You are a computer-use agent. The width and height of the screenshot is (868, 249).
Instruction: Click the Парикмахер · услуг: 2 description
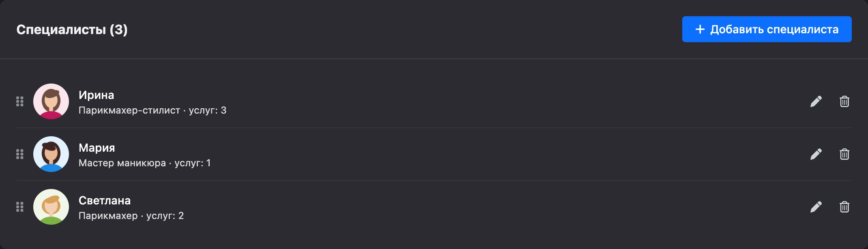pyautogui.click(x=131, y=216)
